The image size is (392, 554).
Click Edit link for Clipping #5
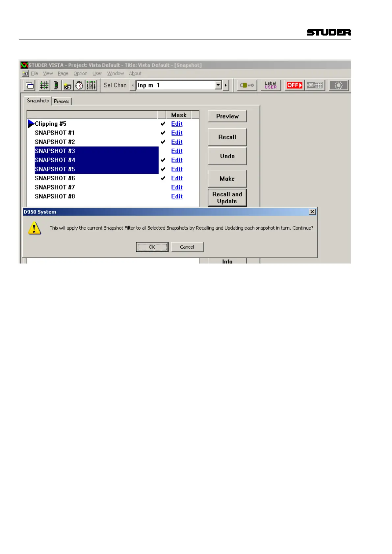click(177, 124)
